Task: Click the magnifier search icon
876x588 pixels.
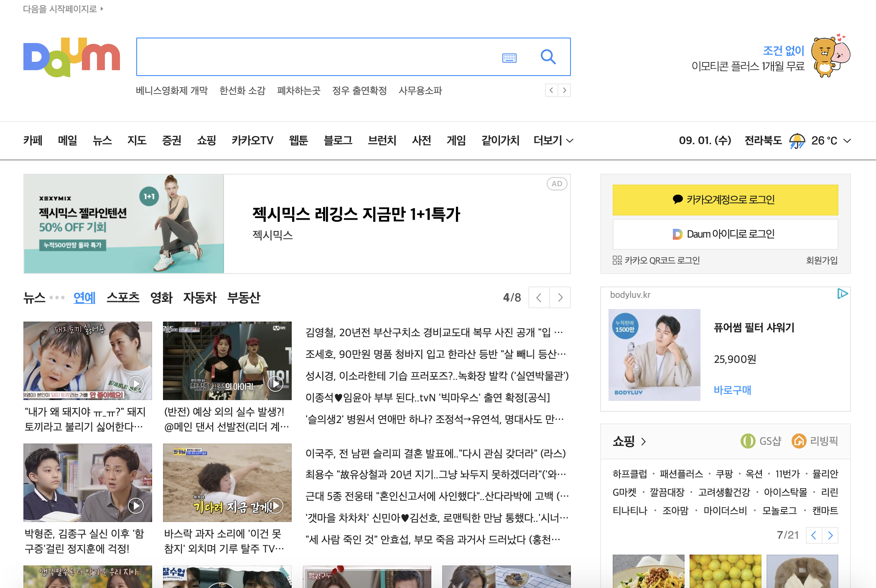Action: pos(547,57)
